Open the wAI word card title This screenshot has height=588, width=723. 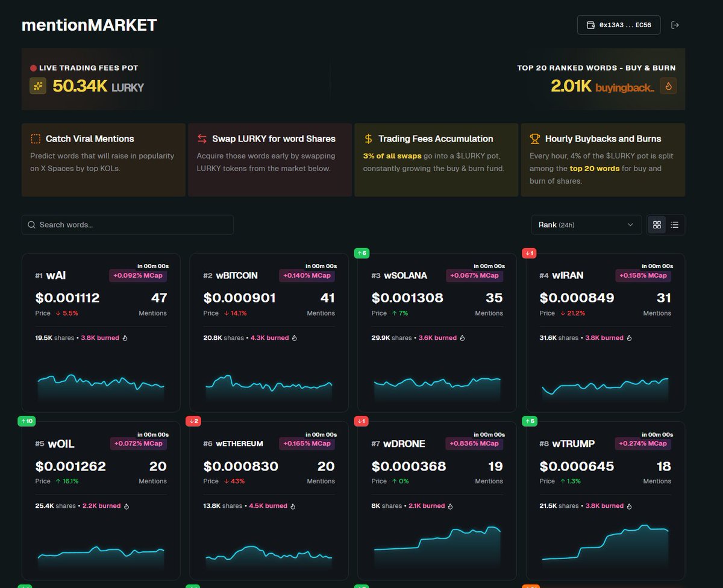pos(56,275)
